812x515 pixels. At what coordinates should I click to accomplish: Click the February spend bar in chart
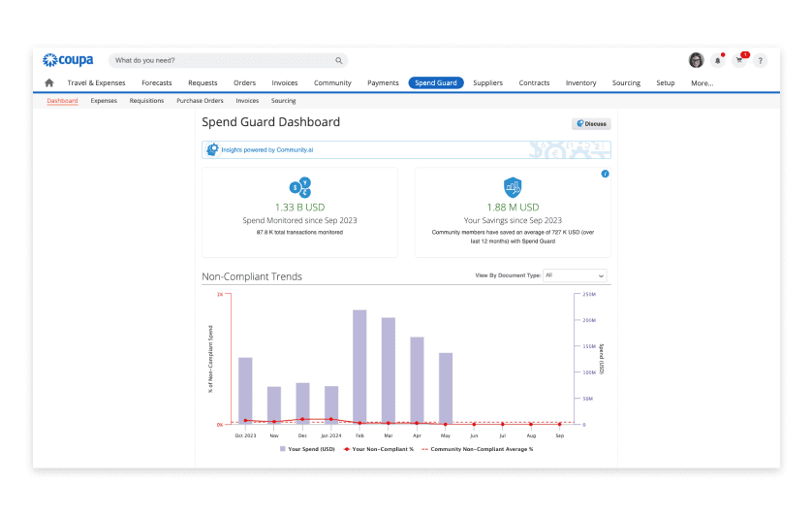(x=359, y=367)
